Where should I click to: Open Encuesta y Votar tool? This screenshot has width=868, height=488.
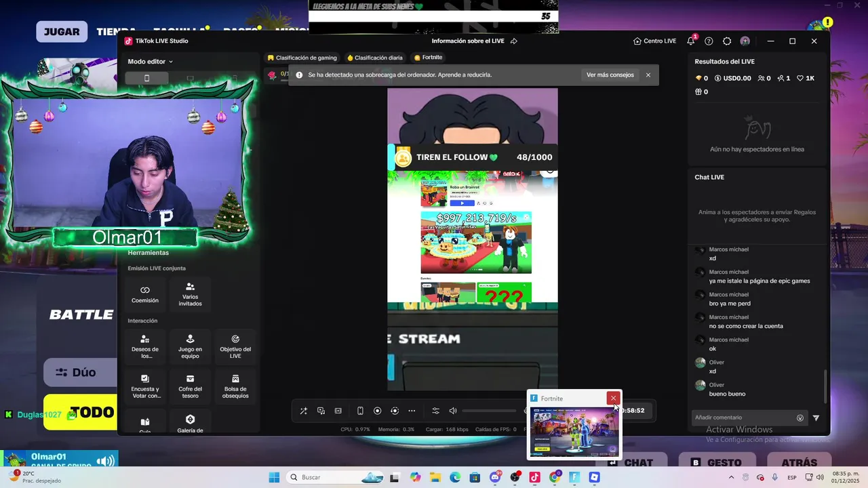point(145,386)
